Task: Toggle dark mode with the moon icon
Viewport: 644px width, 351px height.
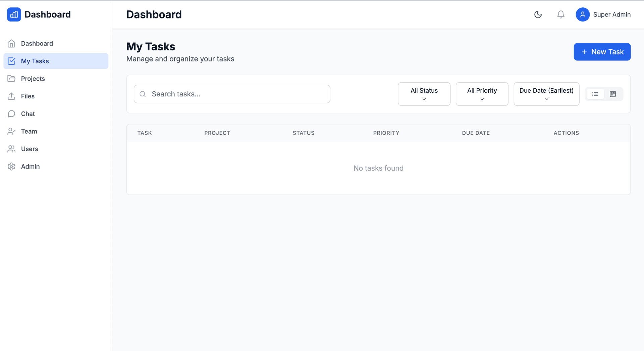Action: (538, 14)
